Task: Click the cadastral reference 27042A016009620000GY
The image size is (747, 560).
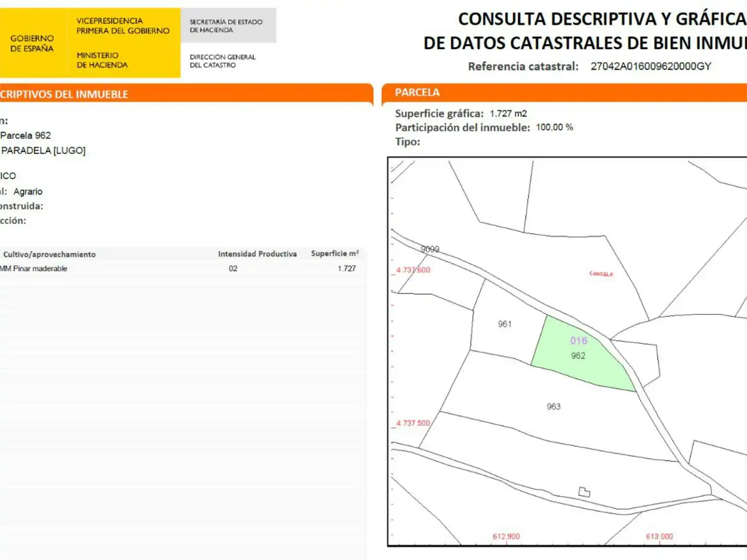Action: 651,66
